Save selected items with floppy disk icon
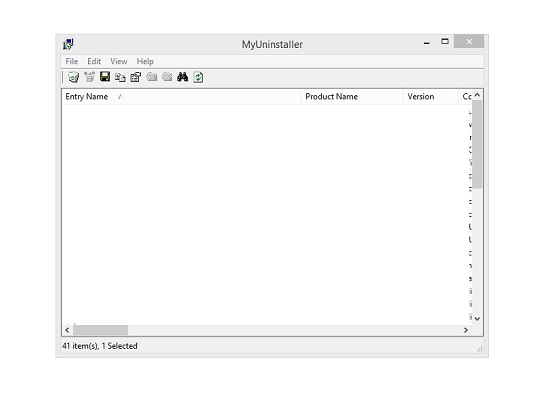 tap(105, 76)
